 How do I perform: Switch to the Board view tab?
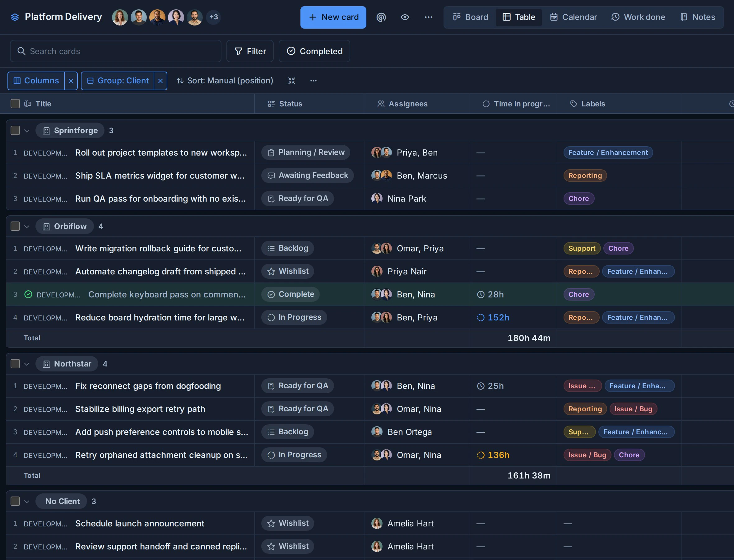point(470,17)
